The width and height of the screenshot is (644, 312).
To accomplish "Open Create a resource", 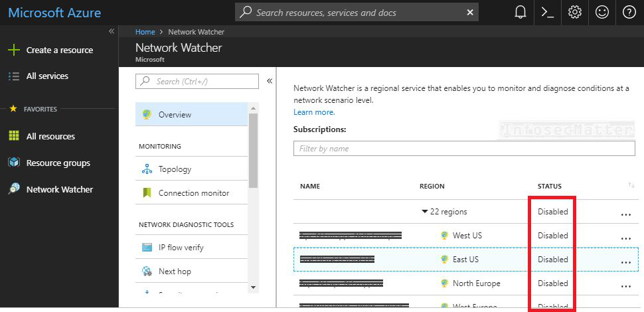I will (60, 50).
